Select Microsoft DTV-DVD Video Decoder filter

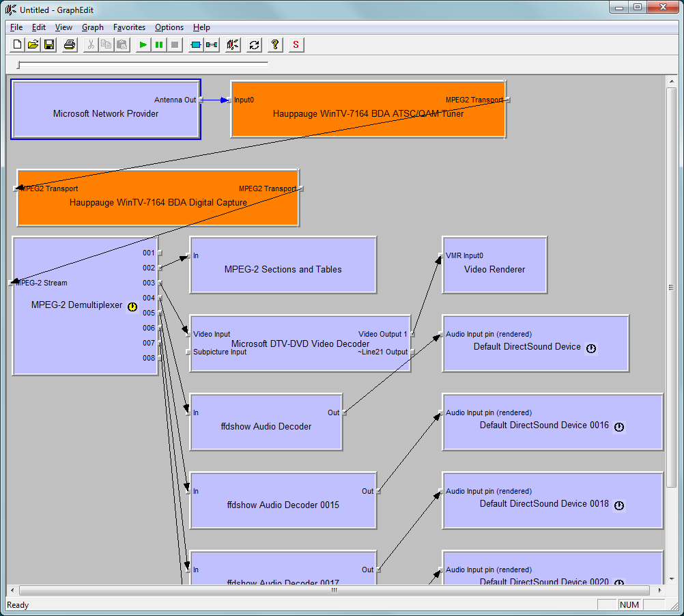pyautogui.click(x=300, y=344)
